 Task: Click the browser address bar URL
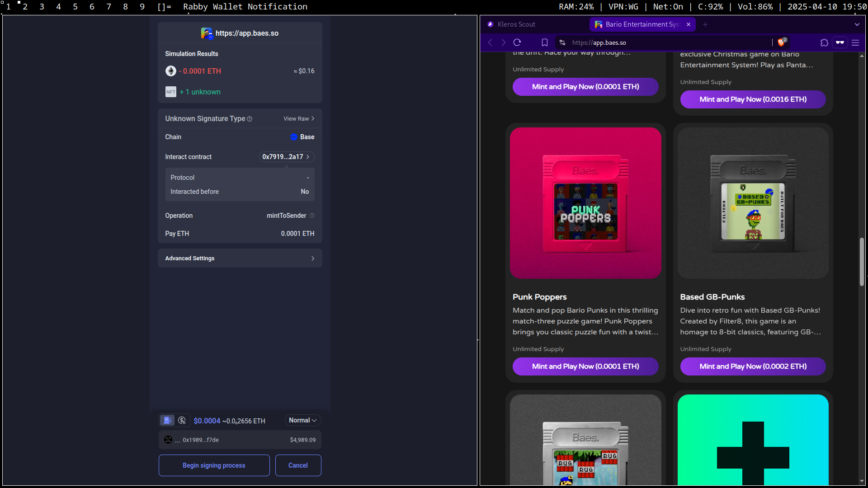pyautogui.click(x=599, y=42)
